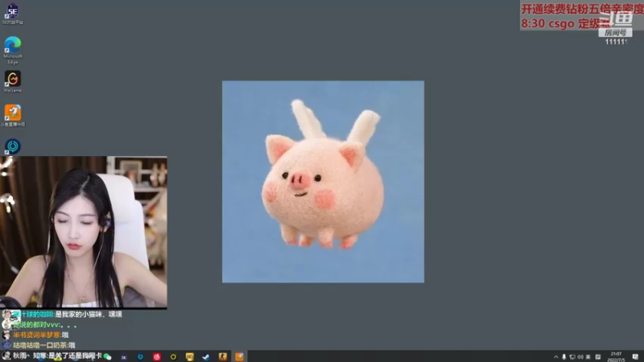Open the clock showing 21:07
Viewport: 644px width, 362px height.
[x=616, y=356]
